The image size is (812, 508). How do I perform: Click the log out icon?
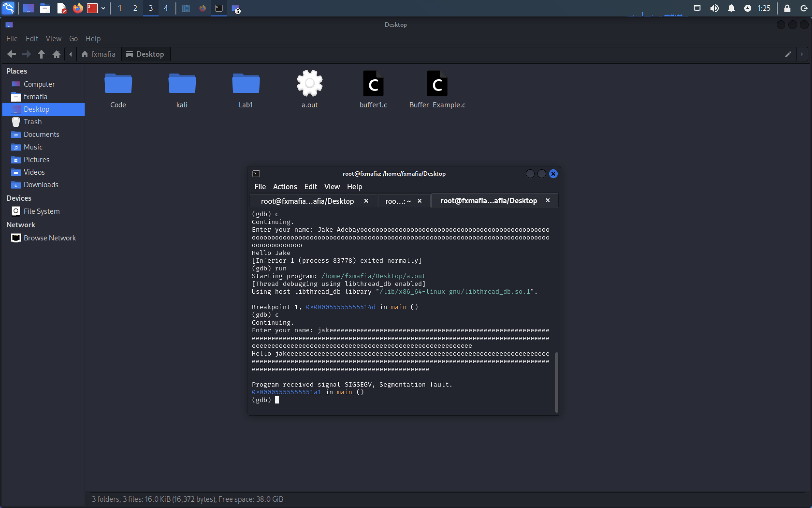pyautogui.click(x=804, y=8)
